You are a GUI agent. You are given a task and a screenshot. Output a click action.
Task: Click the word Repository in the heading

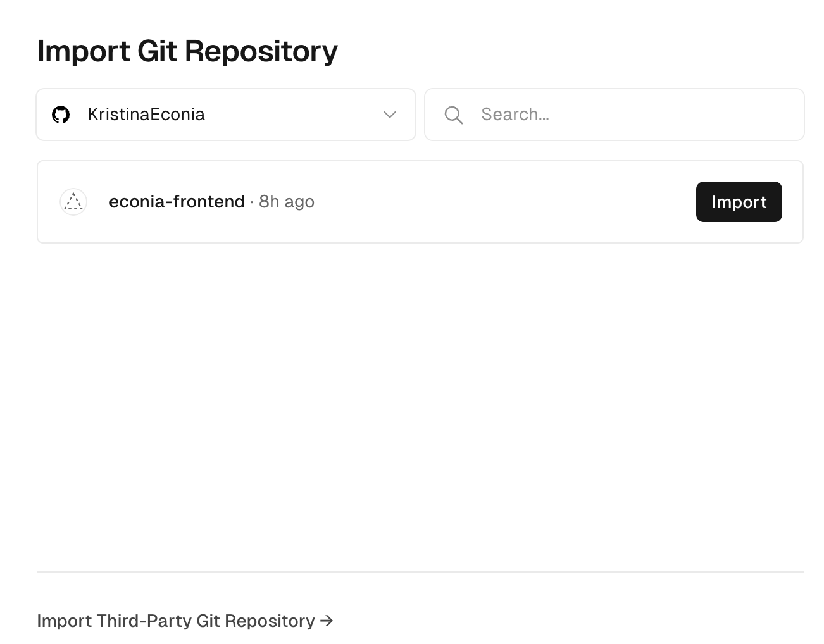click(x=261, y=53)
